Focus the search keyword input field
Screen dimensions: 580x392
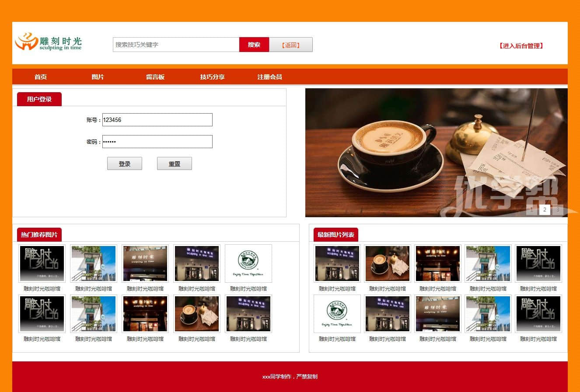tap(176, 45)
